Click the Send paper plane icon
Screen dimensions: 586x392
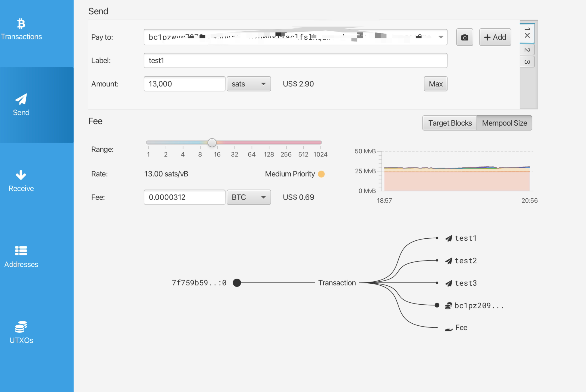point(21,99)
